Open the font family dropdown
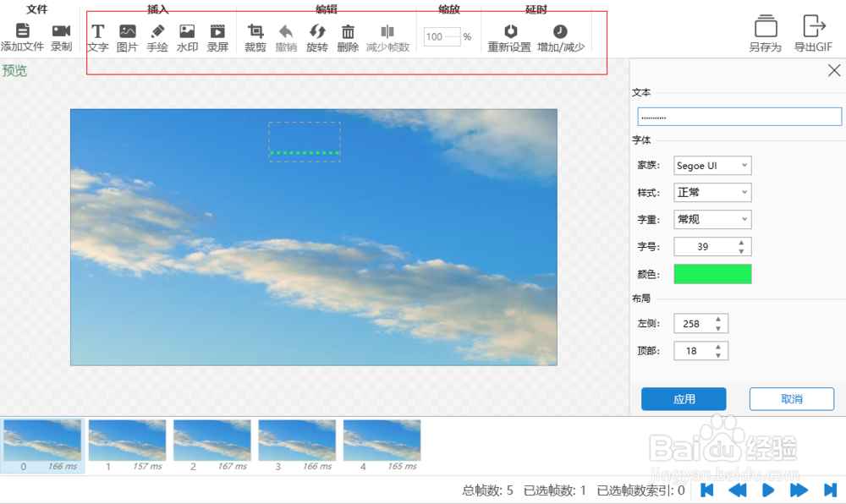The width and height of the screenshot is (846, 504). click(x=712, y=166)
